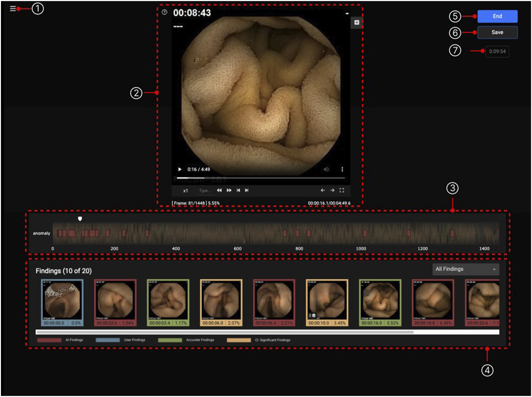Change the x1 playback speed

tap(185, 191)
